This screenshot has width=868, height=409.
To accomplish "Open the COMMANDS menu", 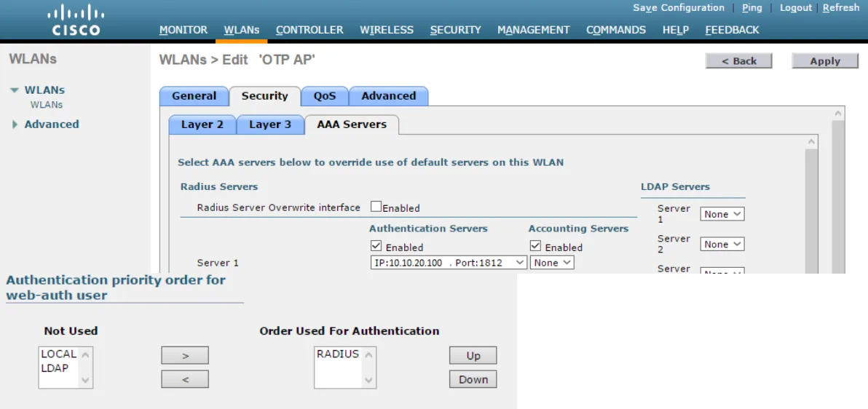I will tap(615, 30).
